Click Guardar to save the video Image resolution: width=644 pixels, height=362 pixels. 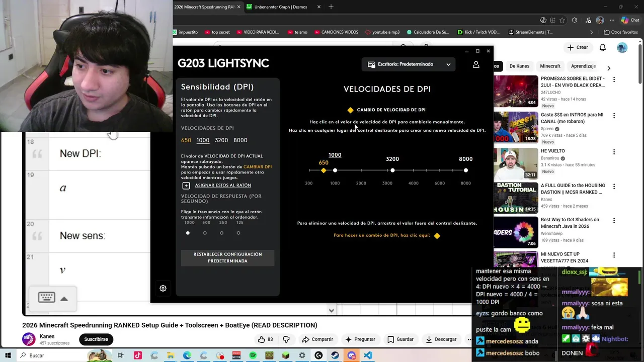(x=400, y=339)
